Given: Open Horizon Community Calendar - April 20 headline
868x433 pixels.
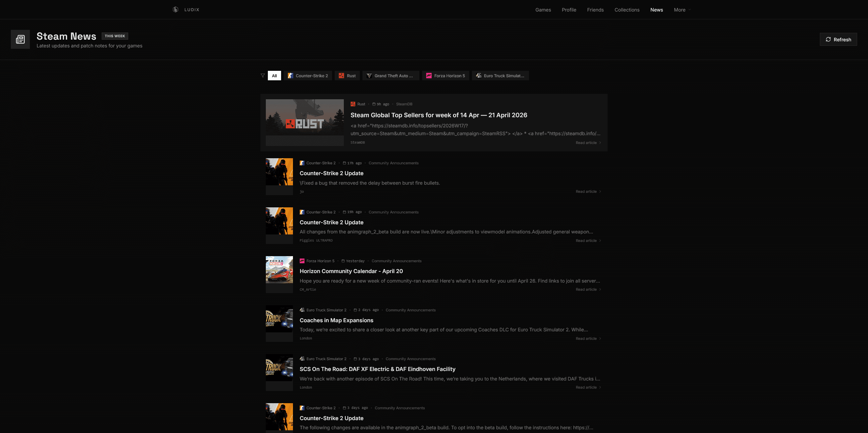Looking at the screenshot, I should point(351,271).
